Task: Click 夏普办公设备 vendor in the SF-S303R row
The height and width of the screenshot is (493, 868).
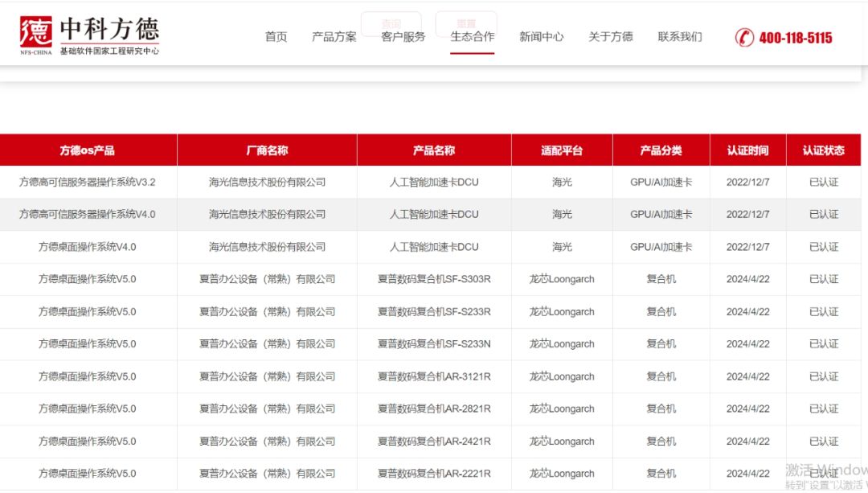Action: click(267, 278)
